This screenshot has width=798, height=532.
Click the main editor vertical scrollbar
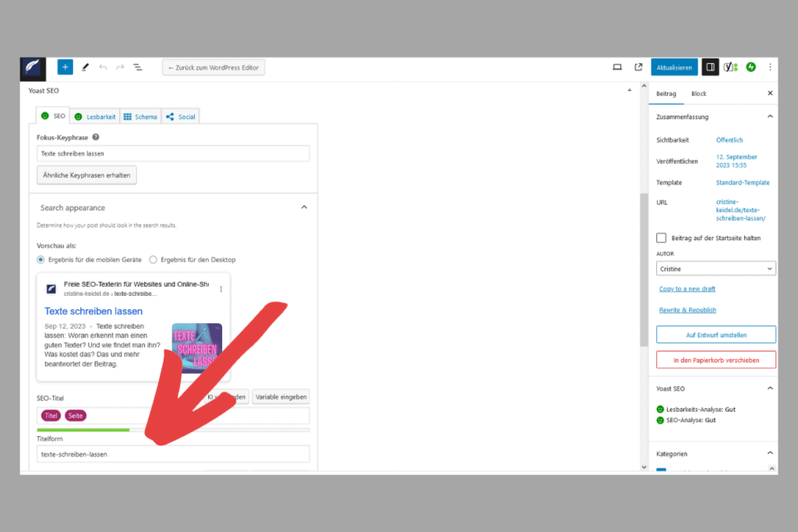pyautogui.click(x=644, y=270)
